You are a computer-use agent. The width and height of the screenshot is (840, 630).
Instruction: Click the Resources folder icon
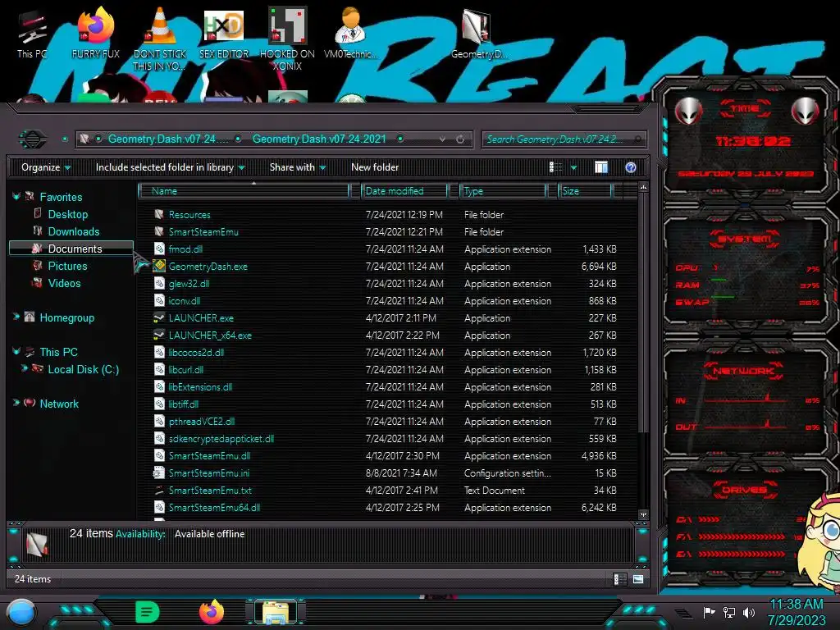click(x=159, y=214)
